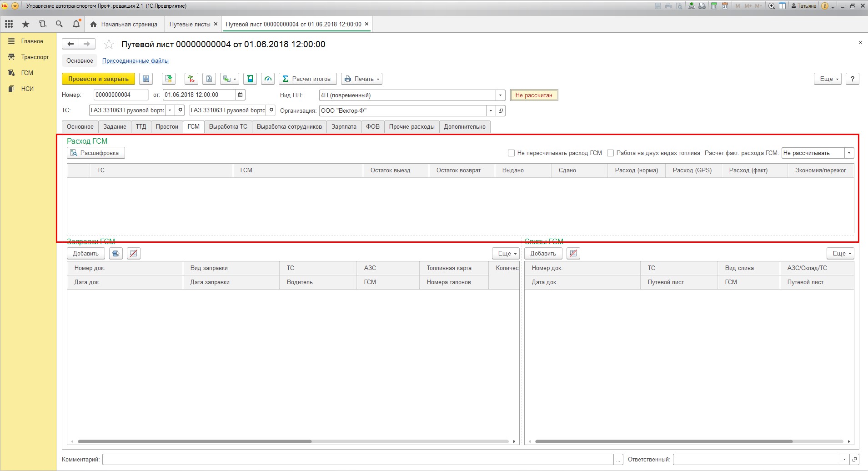Click the speedometer gauge toolbar icon

click(x=268, y=79)
